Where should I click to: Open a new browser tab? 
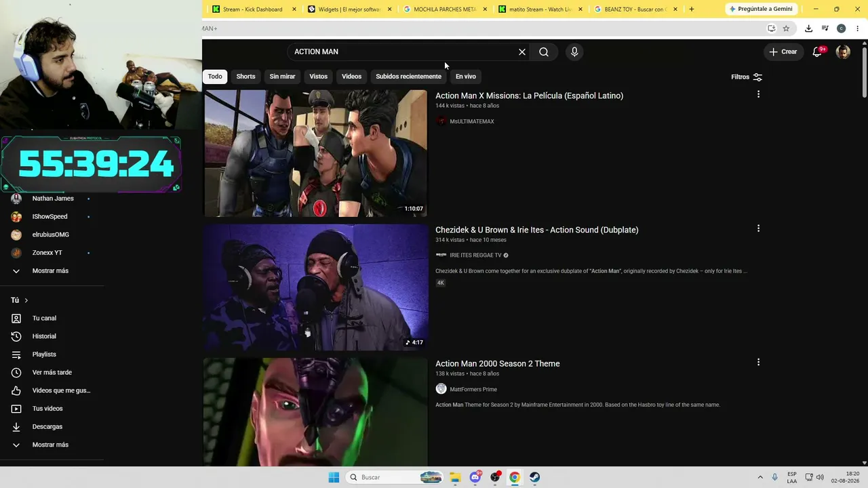pos(692,9)
